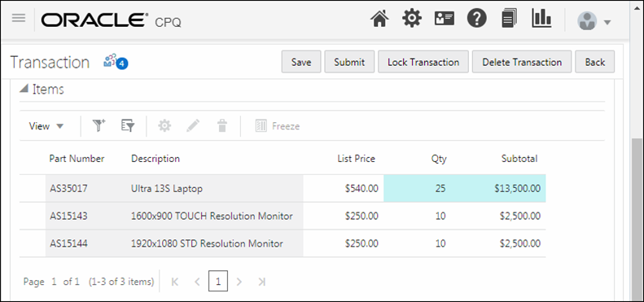Click the List Price column header

[x=356, y=159]
